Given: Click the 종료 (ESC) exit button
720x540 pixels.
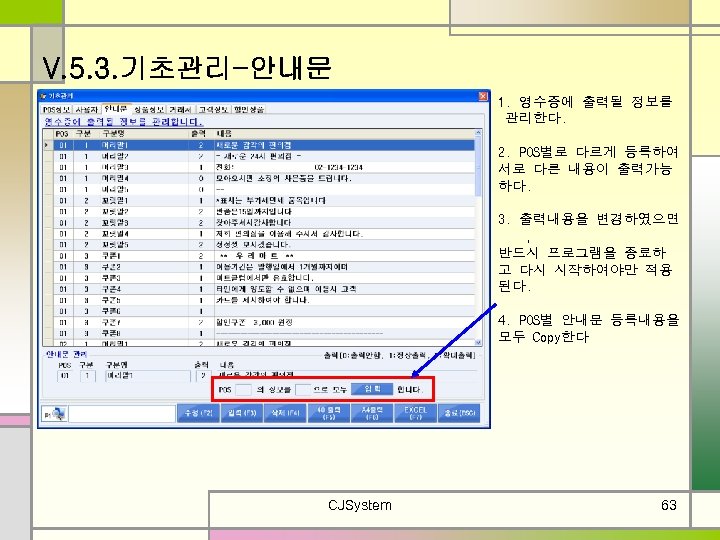Looking at the screenshot, I should (x=459, y=413).
